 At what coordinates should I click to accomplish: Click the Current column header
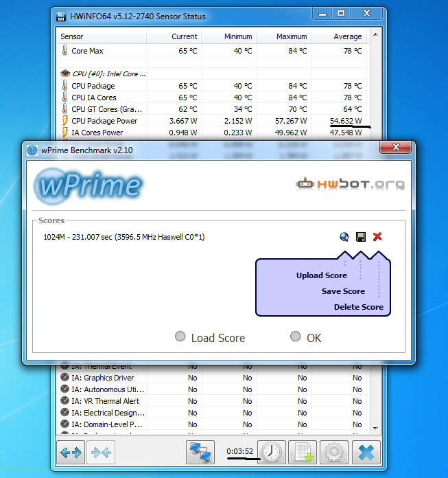click(x=174, y=36)
